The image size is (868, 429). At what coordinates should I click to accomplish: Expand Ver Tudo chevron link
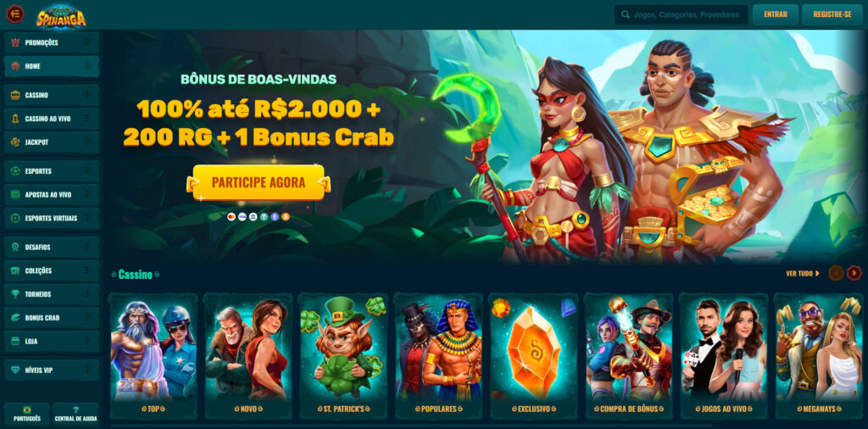pyautogui.click(x=803, y=274)
